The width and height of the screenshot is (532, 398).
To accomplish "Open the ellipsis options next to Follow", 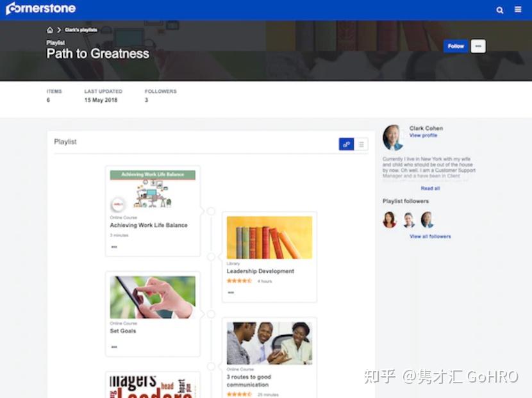I will 478,46.
